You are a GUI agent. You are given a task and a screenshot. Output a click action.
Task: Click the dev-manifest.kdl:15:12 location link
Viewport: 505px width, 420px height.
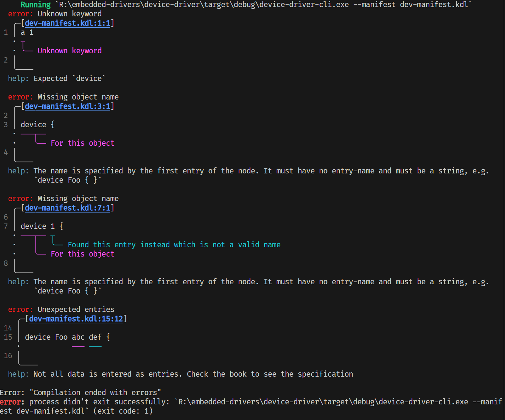pos(76,319)
